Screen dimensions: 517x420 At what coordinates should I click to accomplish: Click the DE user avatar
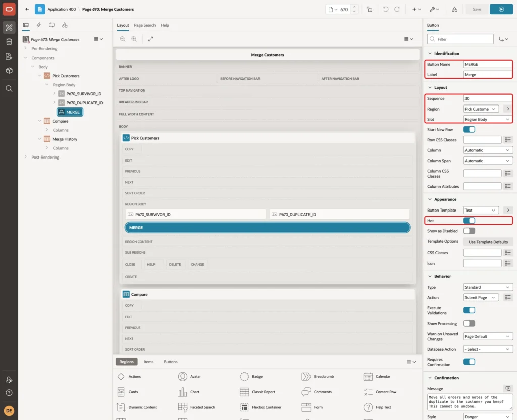9,411
